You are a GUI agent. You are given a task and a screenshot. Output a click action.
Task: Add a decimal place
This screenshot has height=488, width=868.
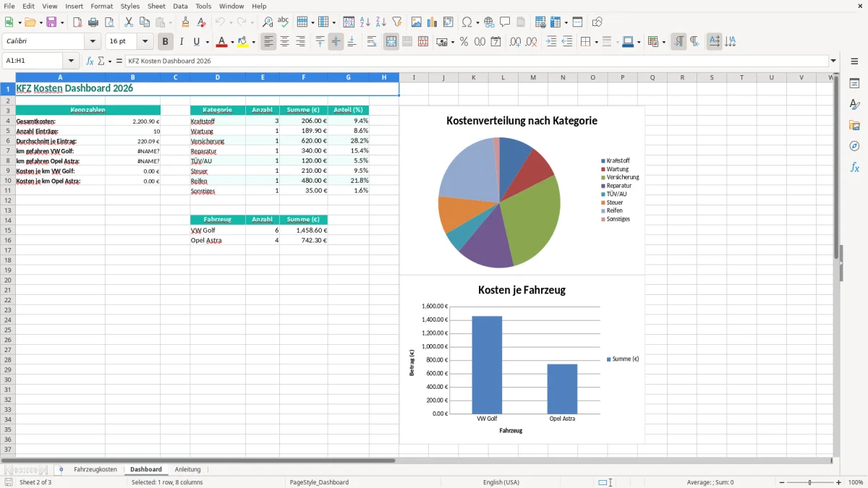coord(515,42)
